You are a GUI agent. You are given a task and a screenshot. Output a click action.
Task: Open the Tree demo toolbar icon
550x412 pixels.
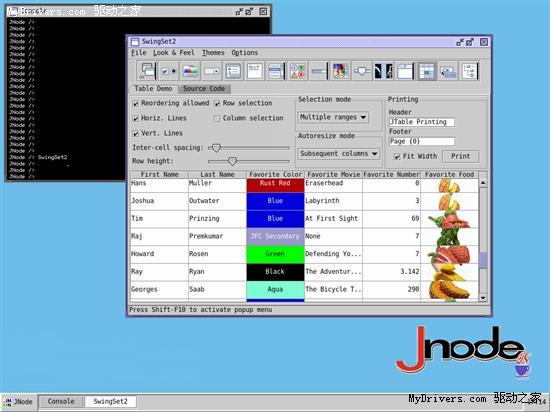pos(469,71)
